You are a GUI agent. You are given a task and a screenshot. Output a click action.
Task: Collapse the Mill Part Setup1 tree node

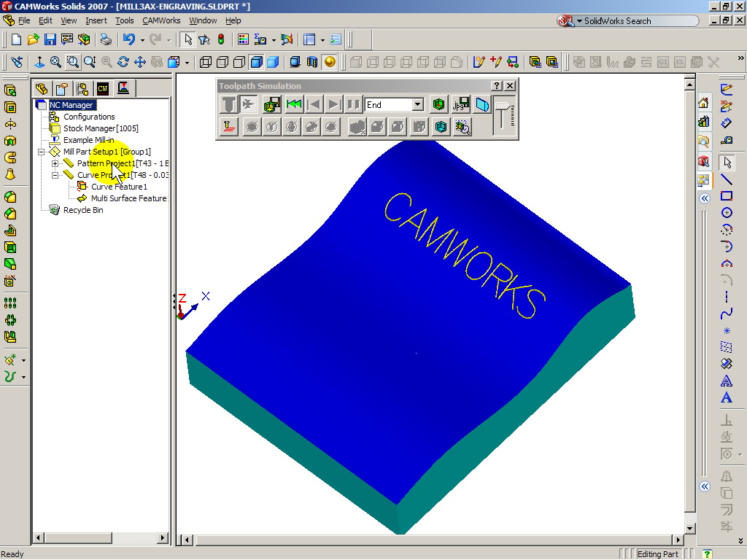tap(42, 152)
